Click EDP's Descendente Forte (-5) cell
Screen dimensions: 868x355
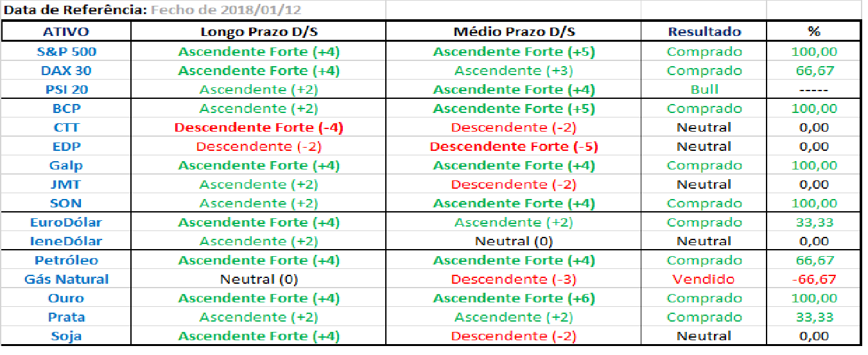tap(514, 146)
